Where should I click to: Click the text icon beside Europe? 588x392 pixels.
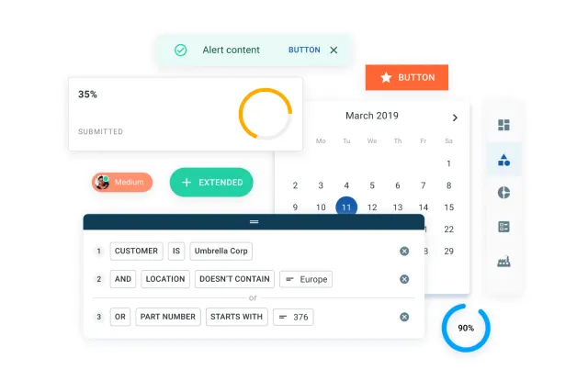[x=289, y=279]
